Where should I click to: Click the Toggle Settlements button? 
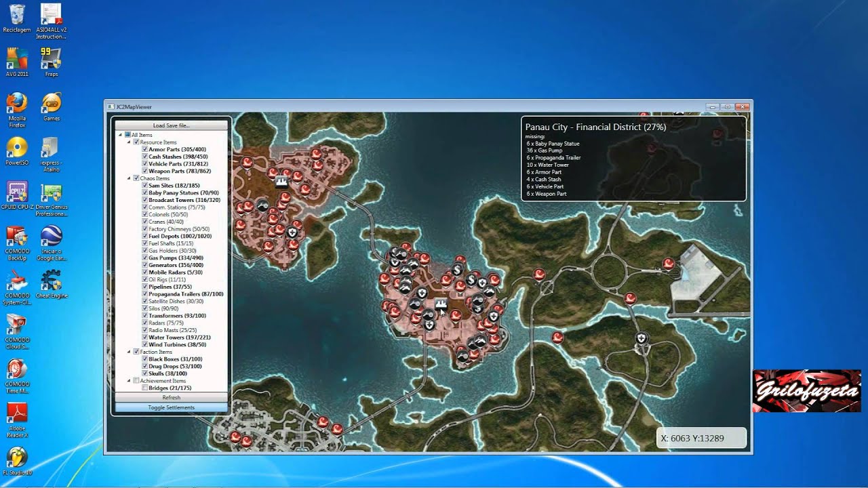click(x=171, y=407)
